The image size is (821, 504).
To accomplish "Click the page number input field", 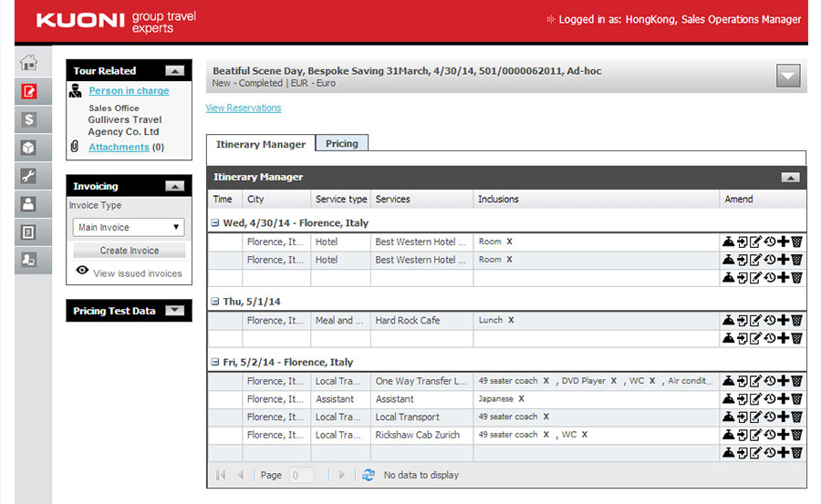I will [301, 475].
